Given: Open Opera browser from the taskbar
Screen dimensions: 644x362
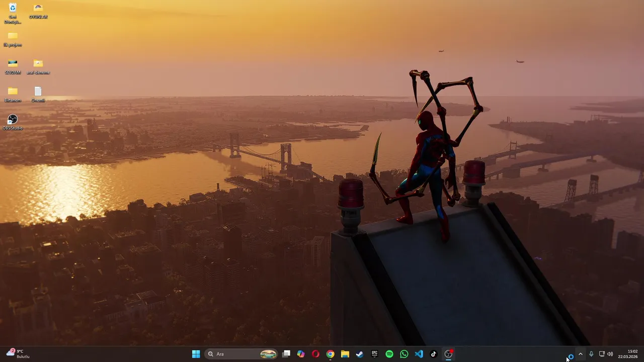Looking at the screenshot, I should [x=315, y=354].
